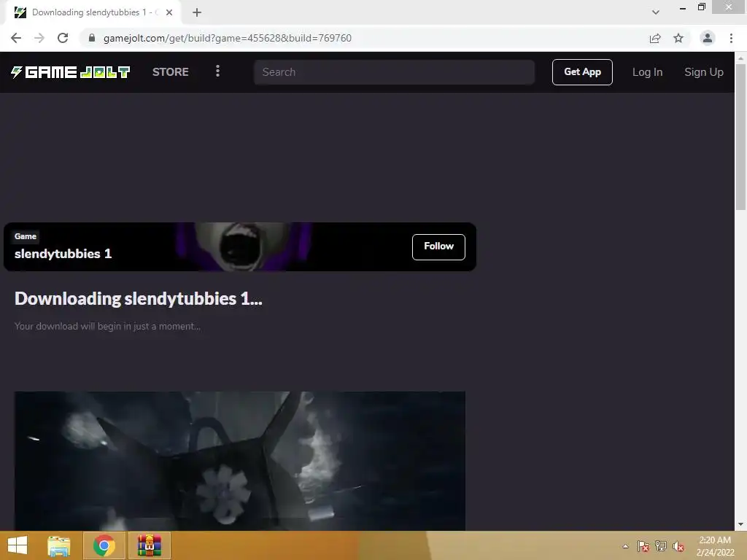Bookmark this tab with the star icon
This screenshot has width=747, height=560.
678,38
